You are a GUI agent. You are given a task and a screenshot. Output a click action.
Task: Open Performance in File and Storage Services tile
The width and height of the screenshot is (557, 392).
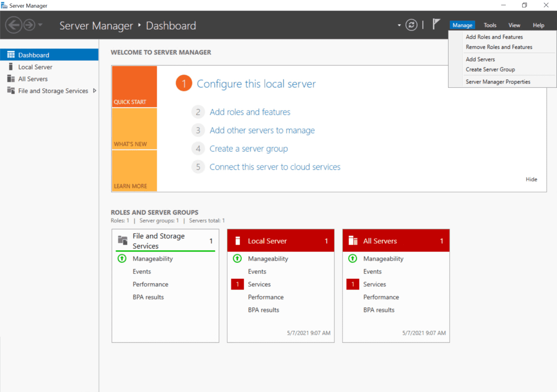pyautogui.click(x=151, y=284)
